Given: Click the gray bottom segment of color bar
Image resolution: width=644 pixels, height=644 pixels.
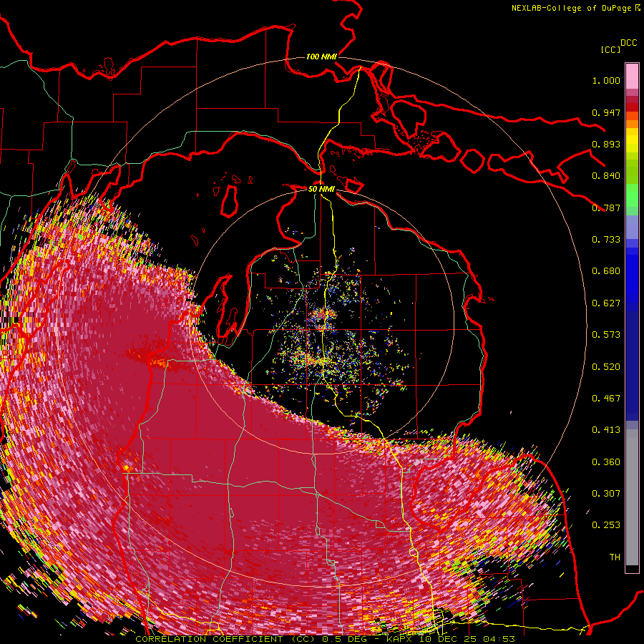Looking at the screenshot, I should click(632, 497).
